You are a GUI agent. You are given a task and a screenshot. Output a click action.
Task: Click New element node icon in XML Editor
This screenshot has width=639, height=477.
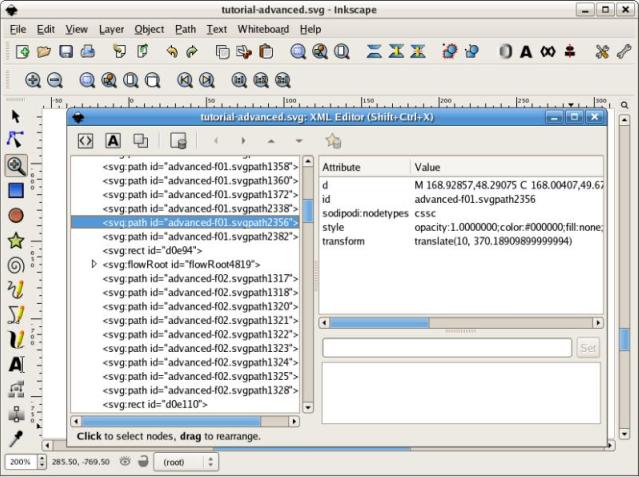point(86,141)
